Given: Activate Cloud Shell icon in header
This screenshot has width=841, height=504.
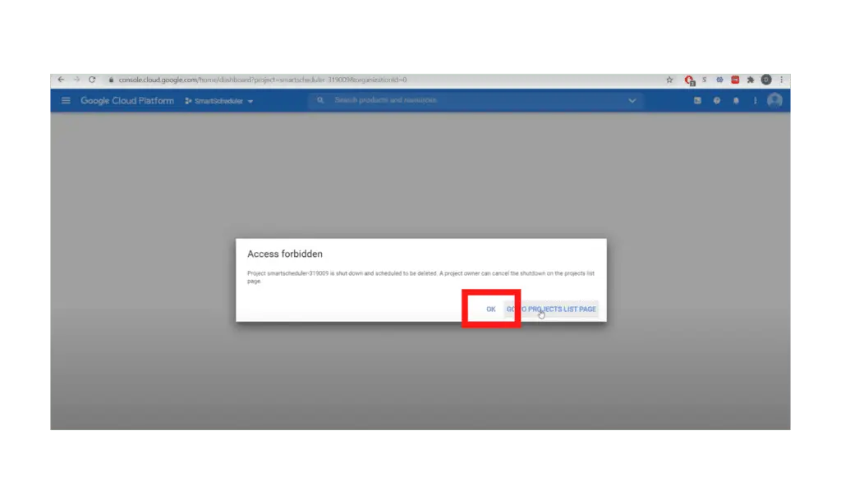Looking at the screenshot, I should 697,101.
